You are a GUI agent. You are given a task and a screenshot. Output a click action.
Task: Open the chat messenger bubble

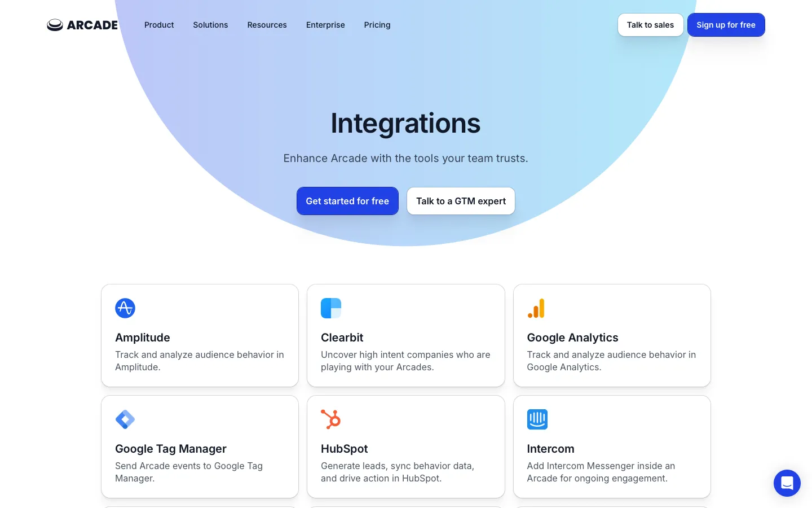click(787, 483)
